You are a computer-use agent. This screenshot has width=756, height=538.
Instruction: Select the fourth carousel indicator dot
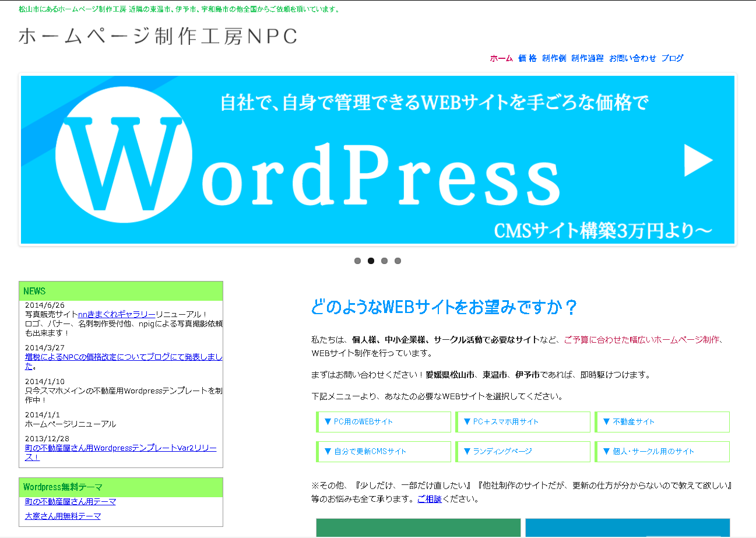click(x=398, y=261)
